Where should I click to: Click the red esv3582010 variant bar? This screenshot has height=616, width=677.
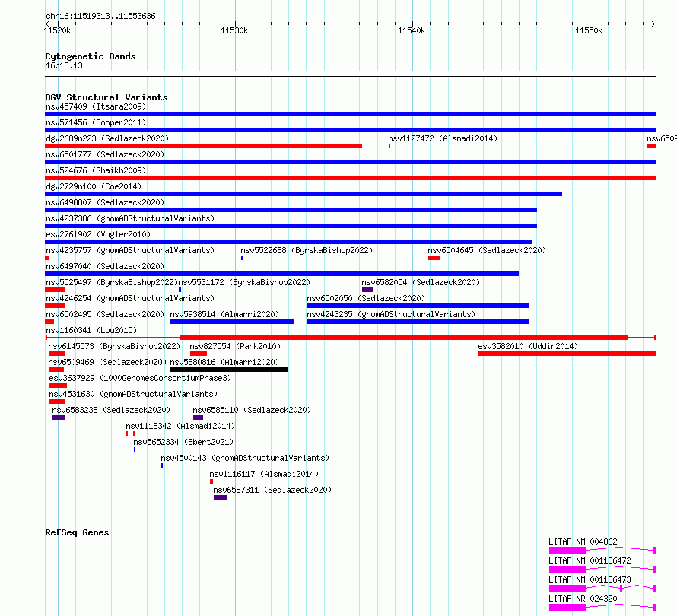(x=567, y=354)
